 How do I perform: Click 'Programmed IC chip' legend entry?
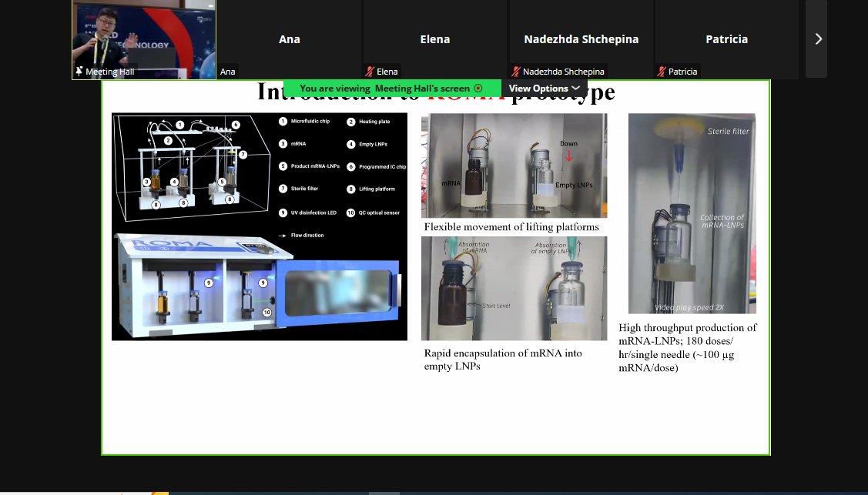(377, 166)
